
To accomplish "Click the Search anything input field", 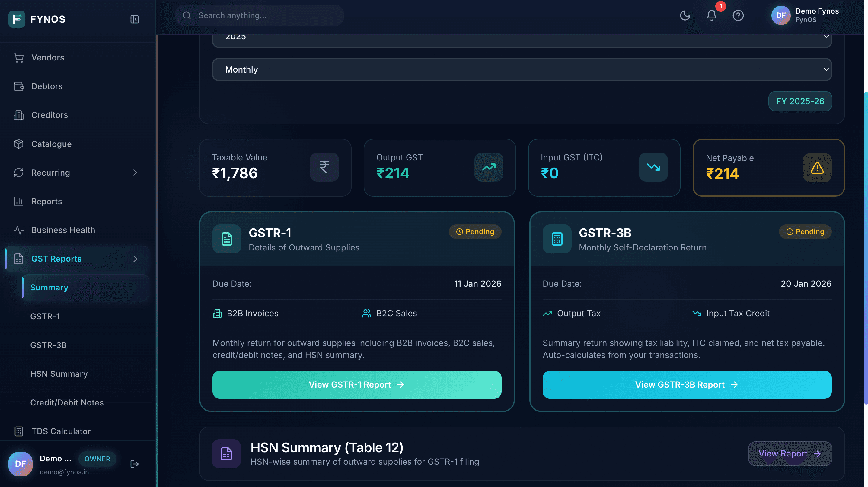I will (x=260, y=15).
